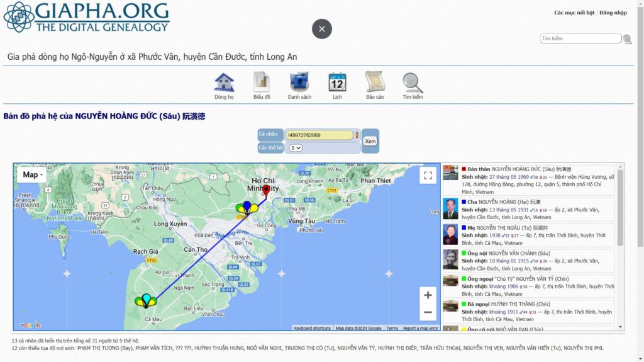Screen dimensions: 644x362
Task: Click the Tìm kiếm search input field
Action: point(580,38)
